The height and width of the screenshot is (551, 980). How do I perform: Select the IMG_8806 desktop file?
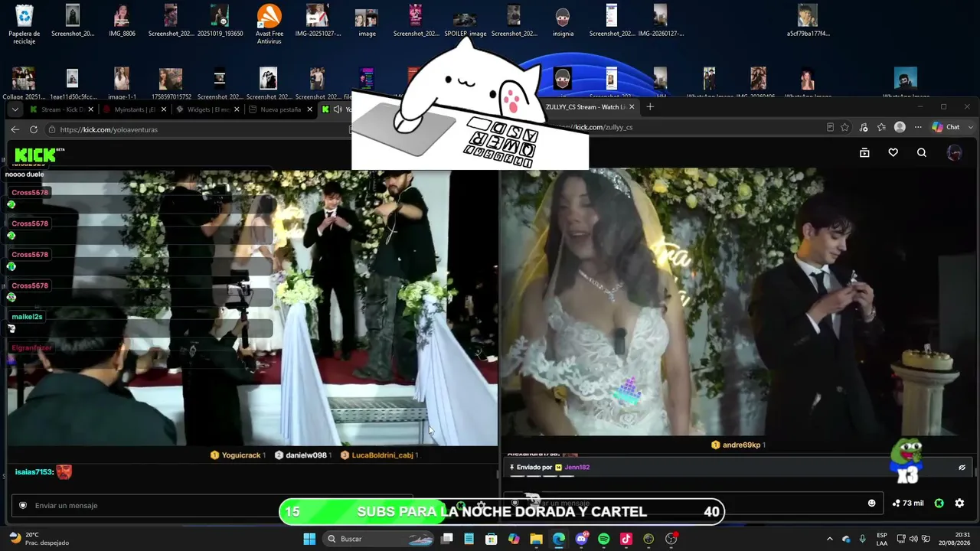tap(122, 21)
